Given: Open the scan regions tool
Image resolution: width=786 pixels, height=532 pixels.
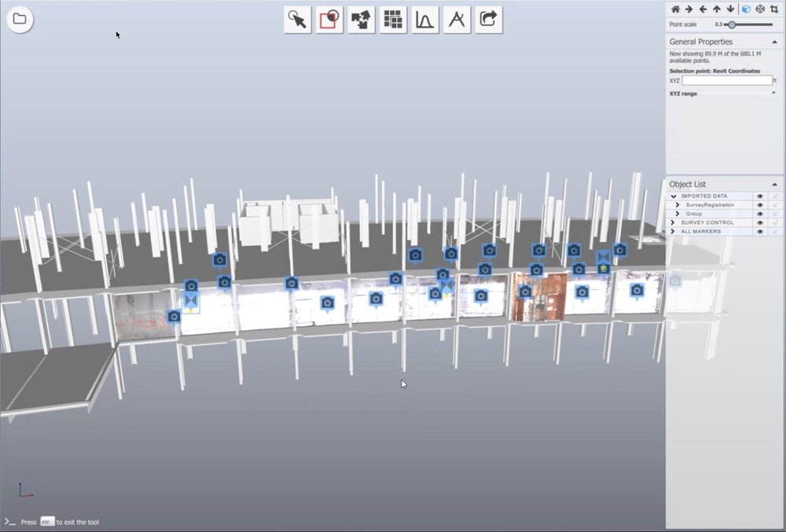Looking at the screenshot, I should 361,20.
